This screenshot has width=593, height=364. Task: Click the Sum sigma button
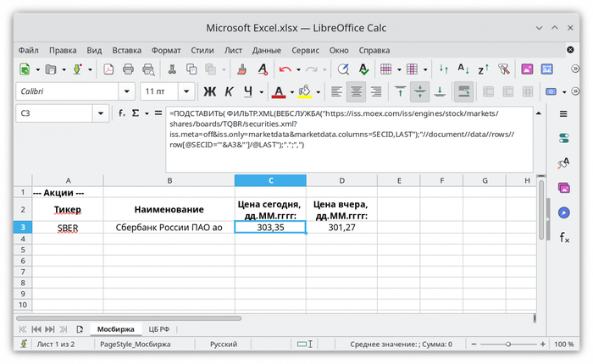pyautogui.click(x=136, y=113)
